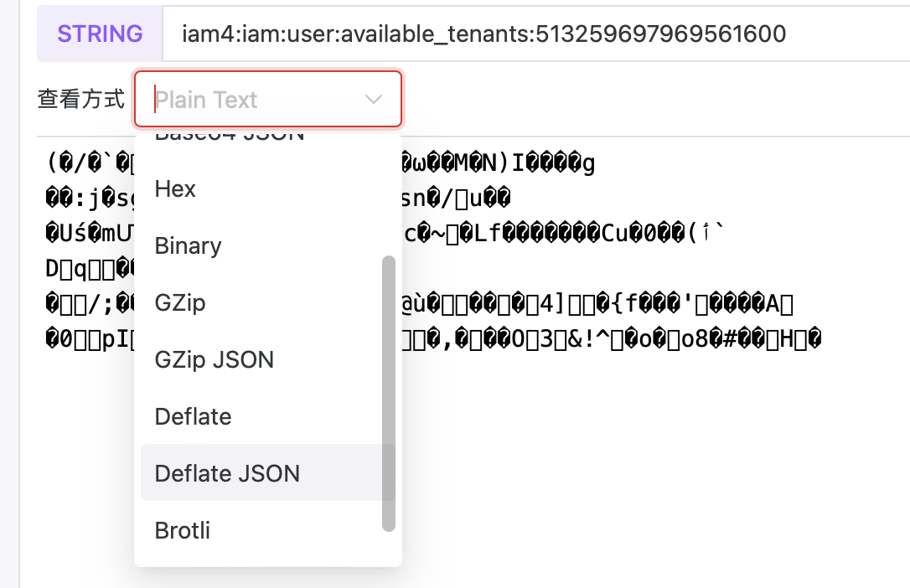Choose GZip from the format list
The height and width of the screenshot is (588, 910).
pos(178,302)
